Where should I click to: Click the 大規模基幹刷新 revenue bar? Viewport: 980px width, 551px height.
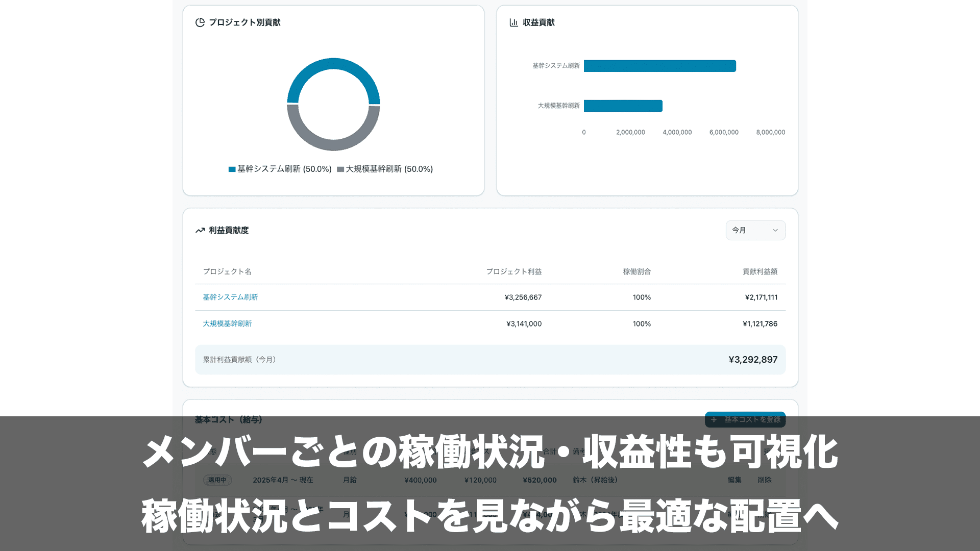[623, 106]
